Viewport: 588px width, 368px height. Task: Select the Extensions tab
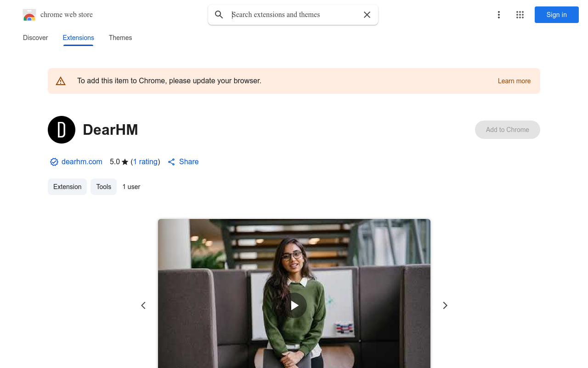(x=79, y=38)
